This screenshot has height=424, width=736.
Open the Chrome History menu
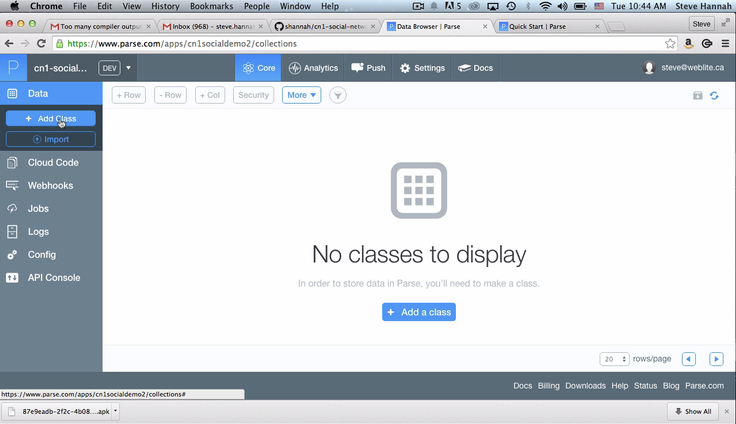click(165, 6)
